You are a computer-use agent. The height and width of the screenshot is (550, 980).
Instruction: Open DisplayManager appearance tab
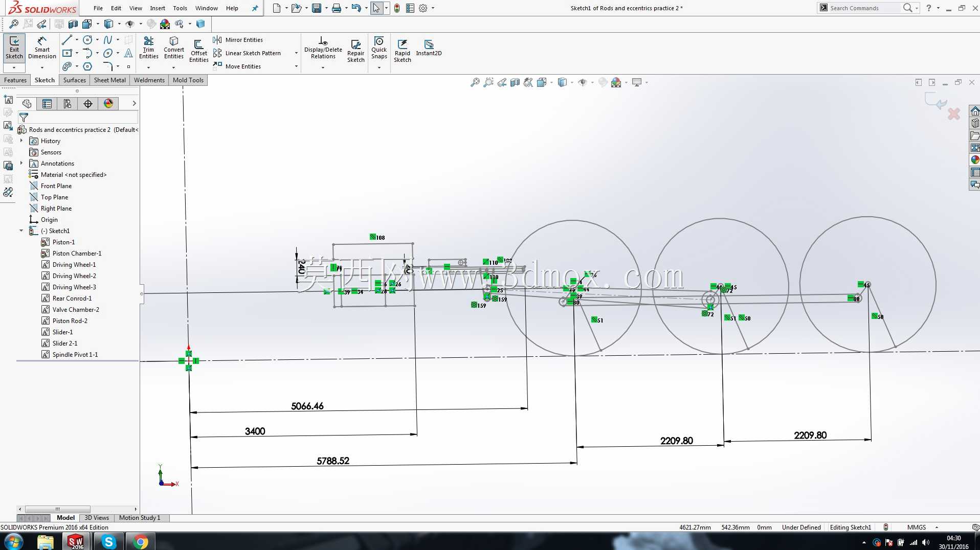[x=108, y=104]
